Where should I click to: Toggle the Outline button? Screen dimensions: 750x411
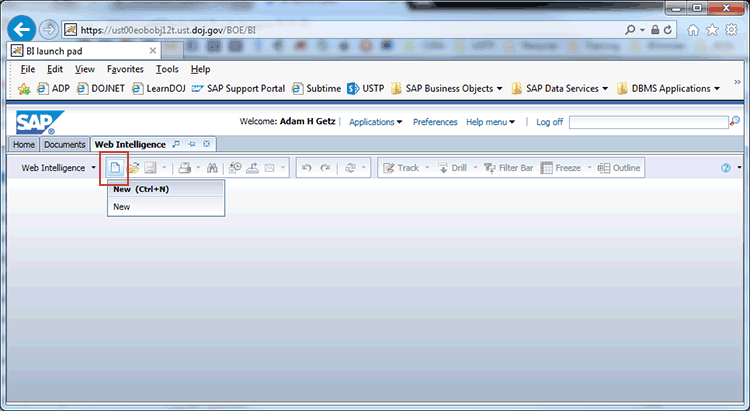[x=619, y=168]
